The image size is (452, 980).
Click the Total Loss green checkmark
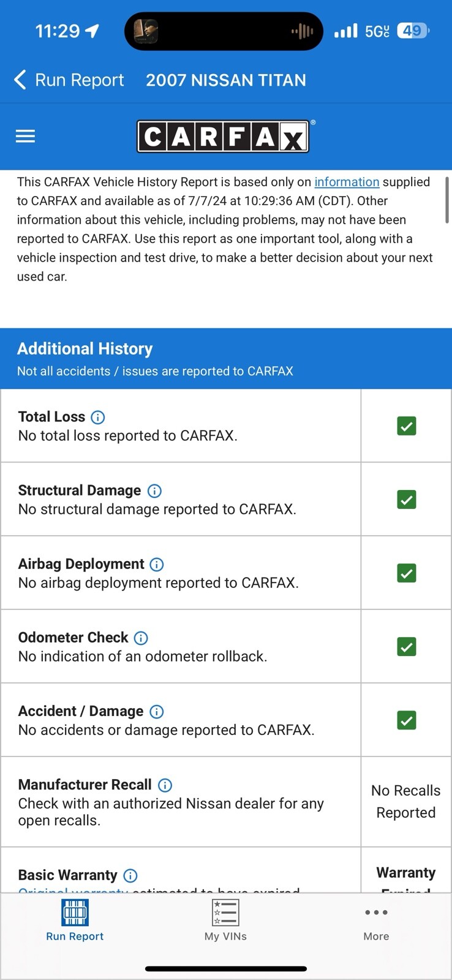407,426
